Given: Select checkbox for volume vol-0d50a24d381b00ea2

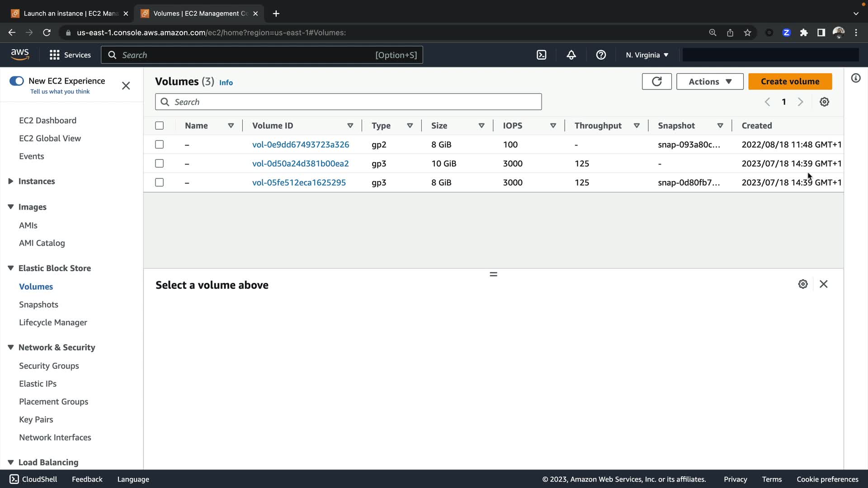Looking at the screenshot, I should tap(159, 164).
